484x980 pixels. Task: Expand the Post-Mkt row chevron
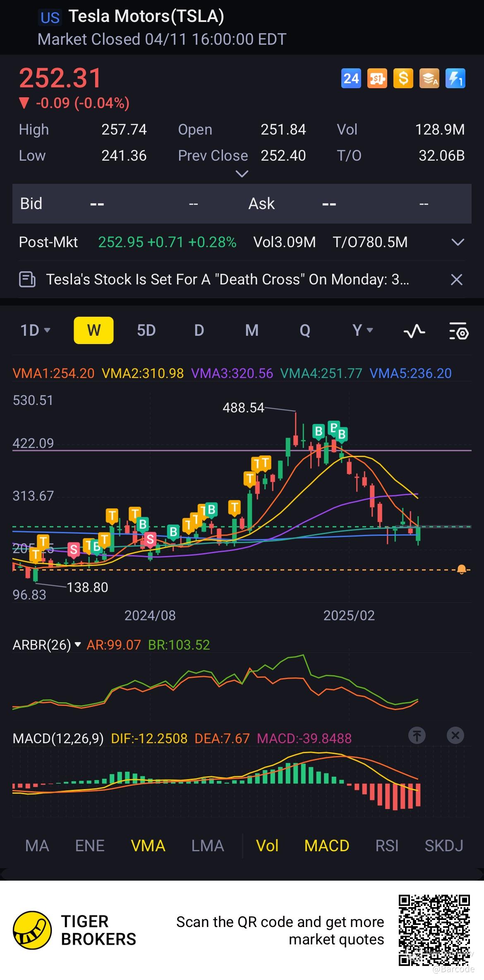point(458,242)
